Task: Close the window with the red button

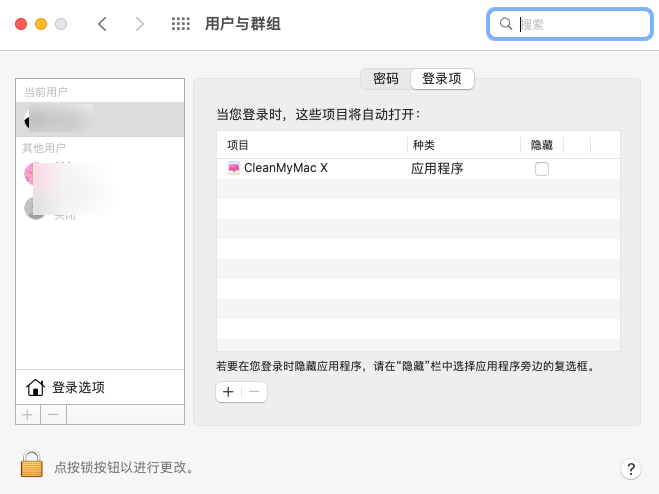Action: 21,24
